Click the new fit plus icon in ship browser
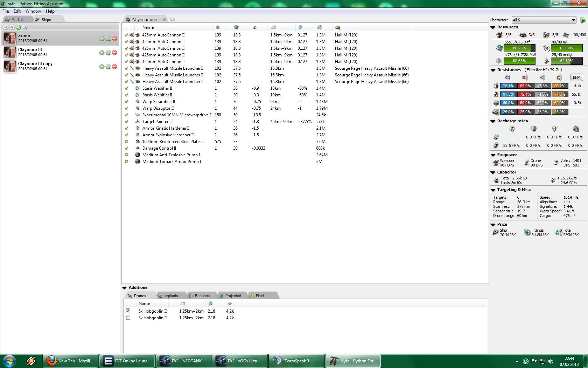This screenshot has height=368, width=588. click(x=18, y=27)
